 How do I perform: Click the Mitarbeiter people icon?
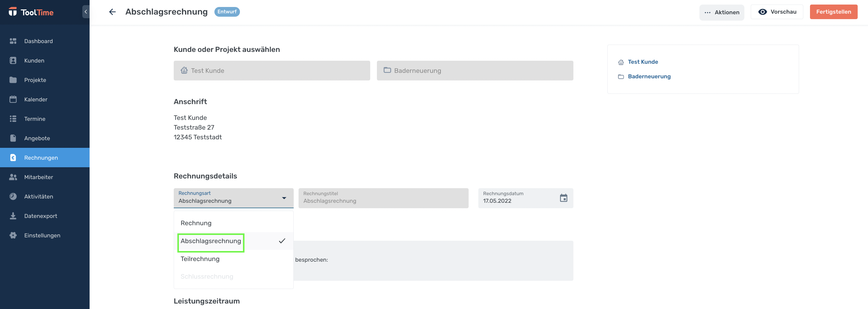(13, 177)
